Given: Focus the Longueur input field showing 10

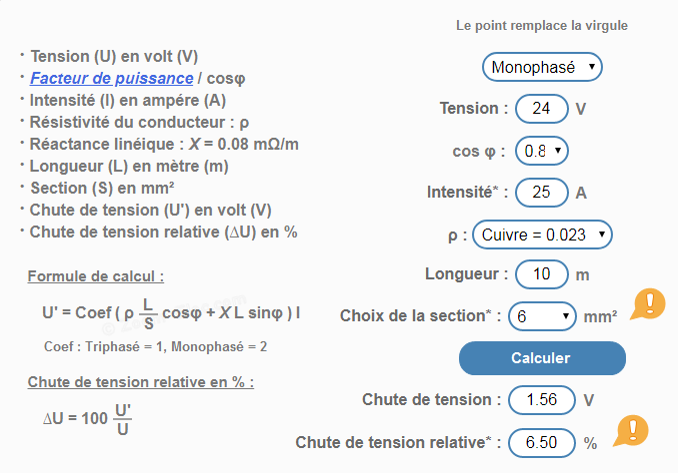Looking at the screenshot, I should coord(542,274).
